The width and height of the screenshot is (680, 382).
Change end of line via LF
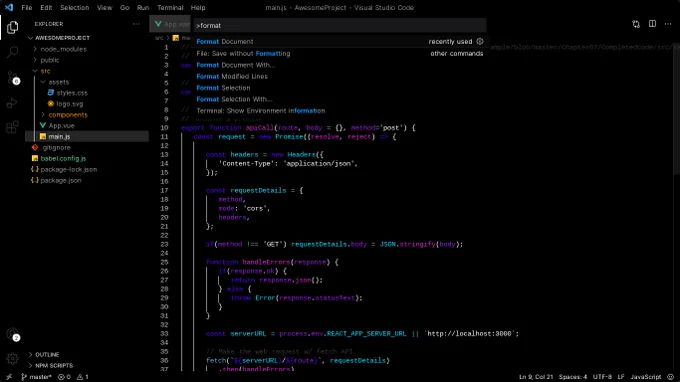pos(621,377)
